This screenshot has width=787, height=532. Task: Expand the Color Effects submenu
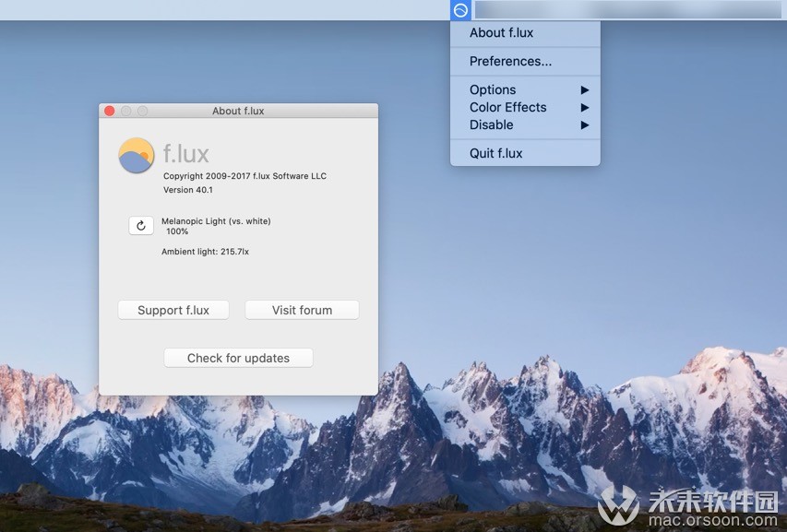click(x=506, y=107)
